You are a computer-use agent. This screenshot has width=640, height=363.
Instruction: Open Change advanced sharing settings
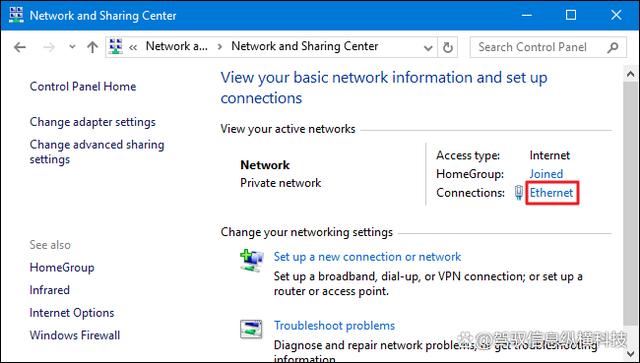pos(97,151)
